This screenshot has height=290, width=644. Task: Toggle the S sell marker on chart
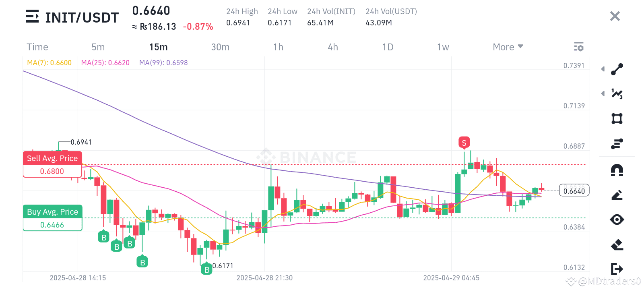coord(463,142)
